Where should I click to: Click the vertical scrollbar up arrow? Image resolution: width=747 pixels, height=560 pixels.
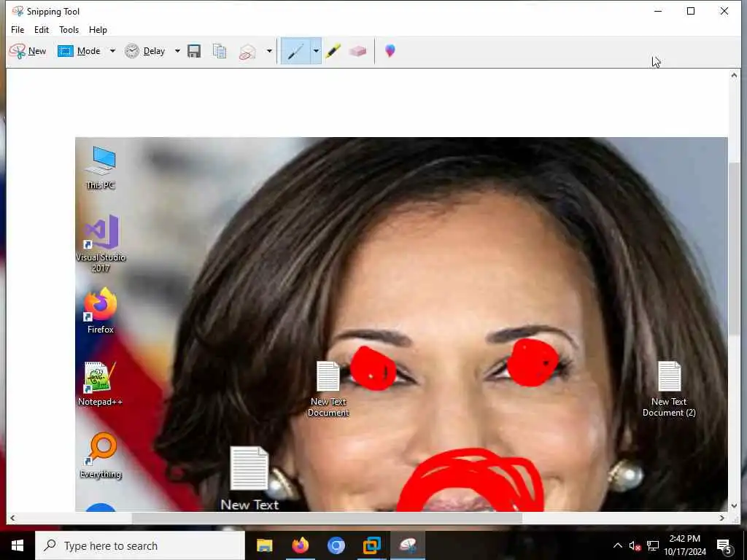tap(734, 75)
